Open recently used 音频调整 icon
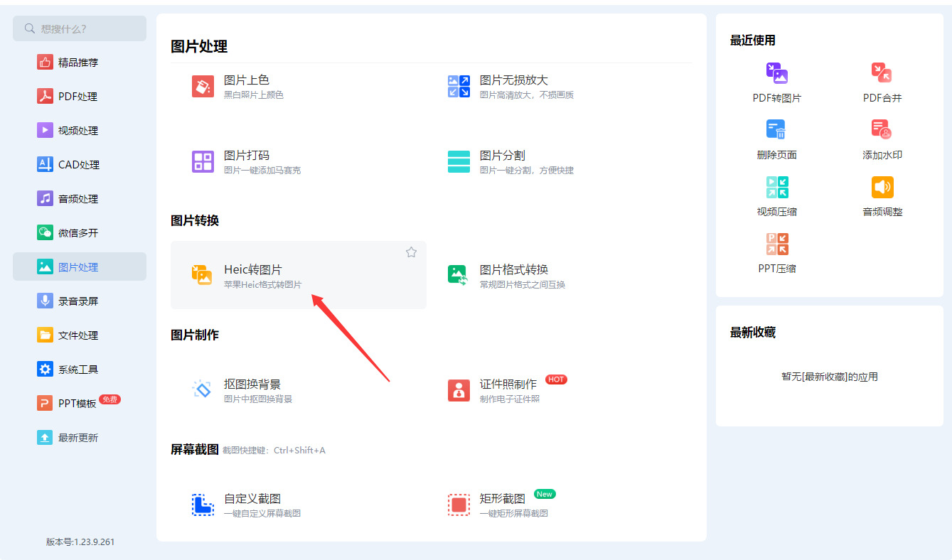Screen dimensions: 952x560 coord(882,187)
